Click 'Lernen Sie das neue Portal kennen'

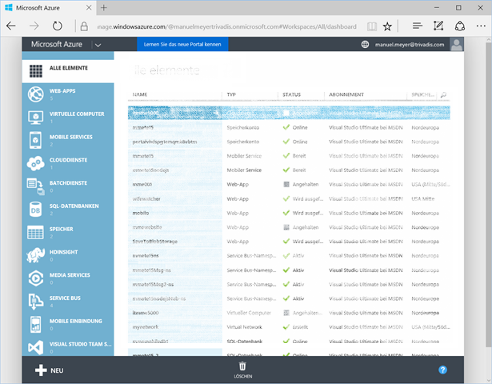[182, 44]
